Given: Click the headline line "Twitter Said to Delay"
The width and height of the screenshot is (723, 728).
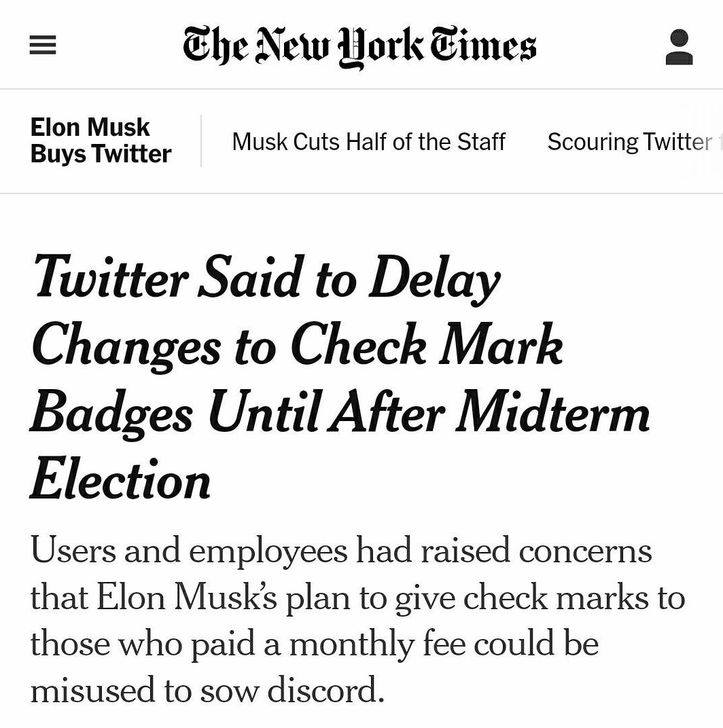Looking at the screenshot, I should tap(266, 278).
